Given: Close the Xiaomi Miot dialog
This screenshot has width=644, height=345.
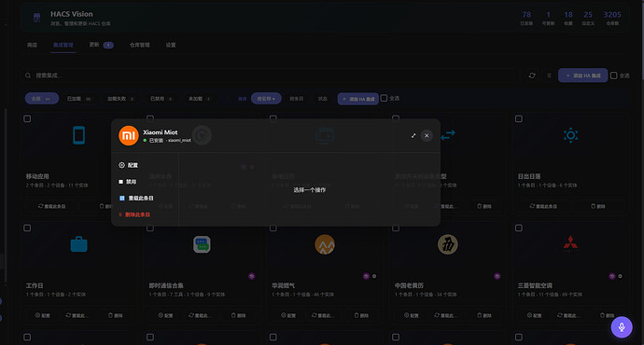Looking at the screenshot, I should [x=427, y=136].
